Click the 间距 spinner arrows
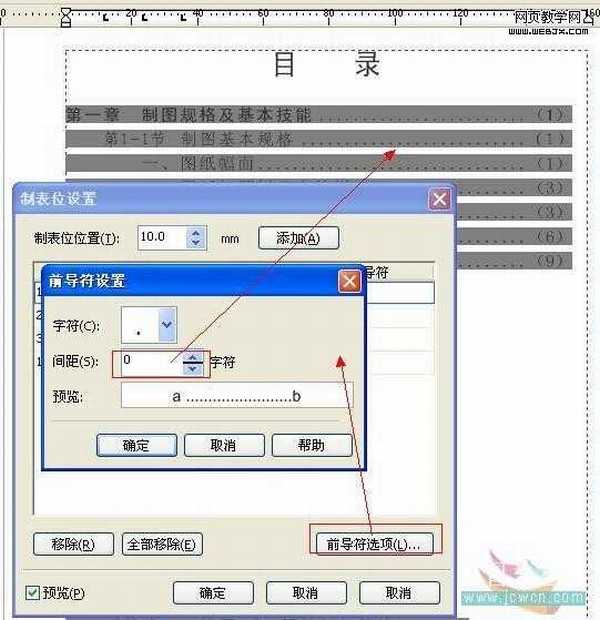 (194, 361)
